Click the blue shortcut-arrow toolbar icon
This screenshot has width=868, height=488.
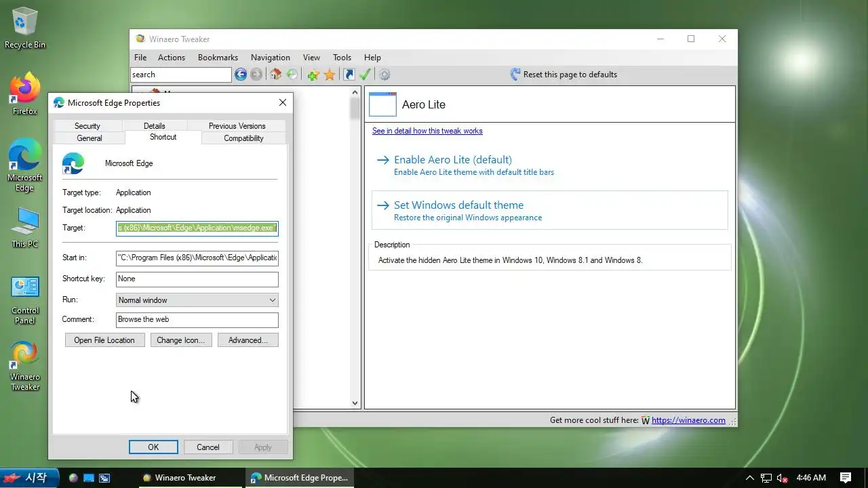click(x=349, y=75)
